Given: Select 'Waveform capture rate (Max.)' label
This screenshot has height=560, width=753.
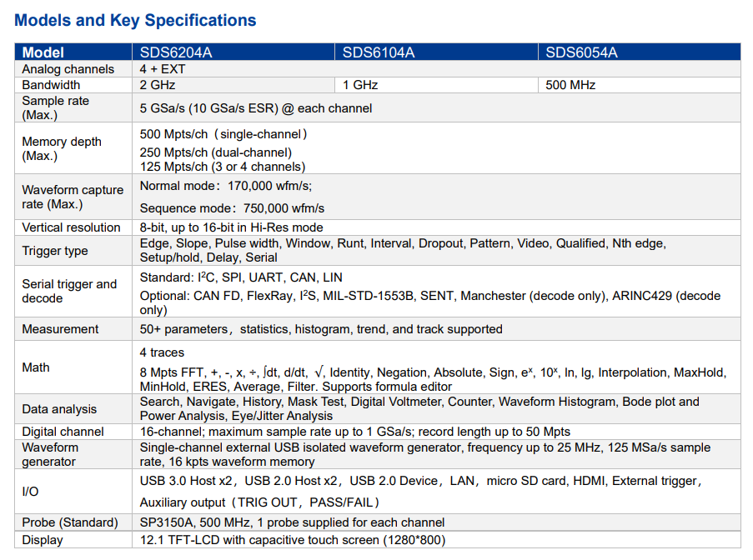Looking at the screenshot, I should (73, 197).
